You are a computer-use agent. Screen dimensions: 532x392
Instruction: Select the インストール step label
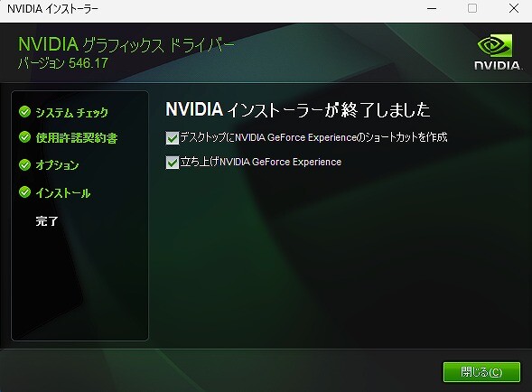[63, 193]
